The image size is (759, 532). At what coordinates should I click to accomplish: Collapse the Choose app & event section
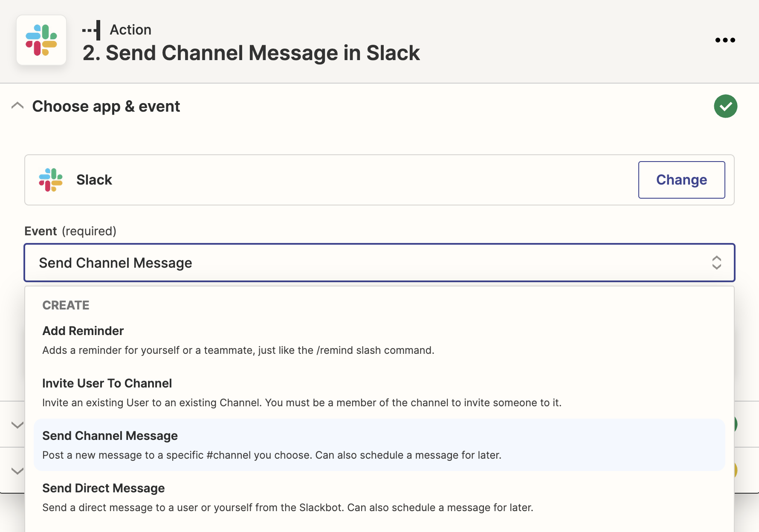[17, 106]
